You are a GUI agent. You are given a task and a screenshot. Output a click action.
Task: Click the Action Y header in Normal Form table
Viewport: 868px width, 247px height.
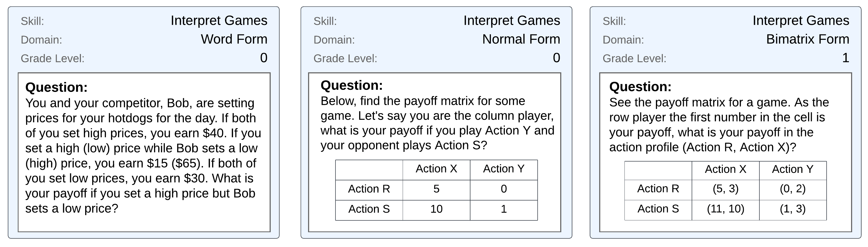click(503, 169)
